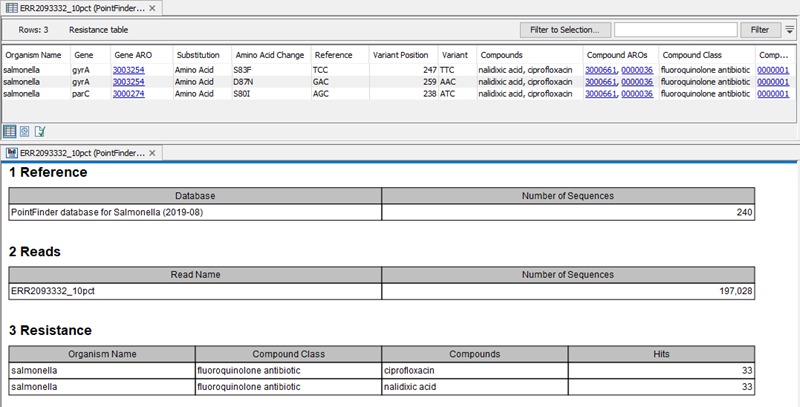The image size is (800, 407).
Task: Sort by Organism Name column header
Action: [33, 54]
